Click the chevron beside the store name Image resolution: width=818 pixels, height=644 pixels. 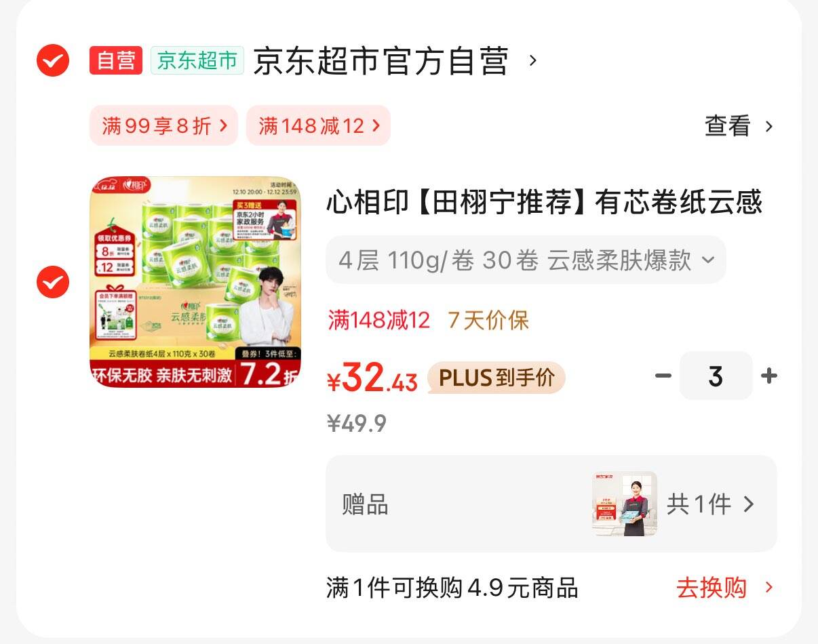coord(533,61)
